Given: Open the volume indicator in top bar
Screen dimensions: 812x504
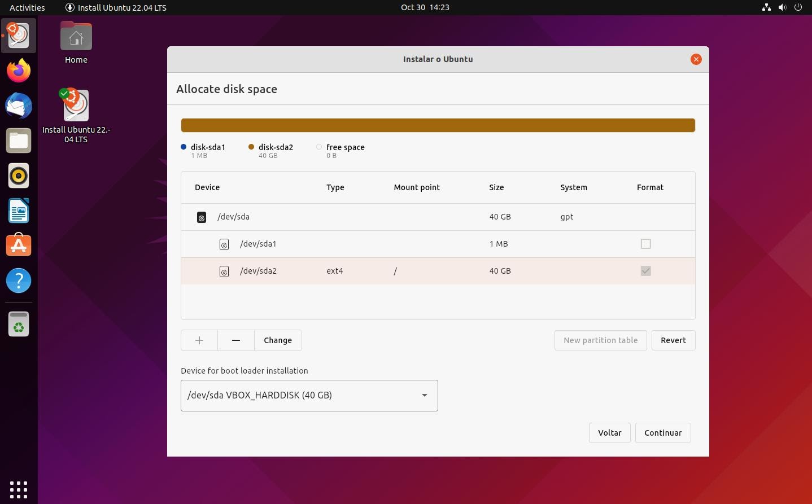Looking at the screenshot, I should point(782,7).
